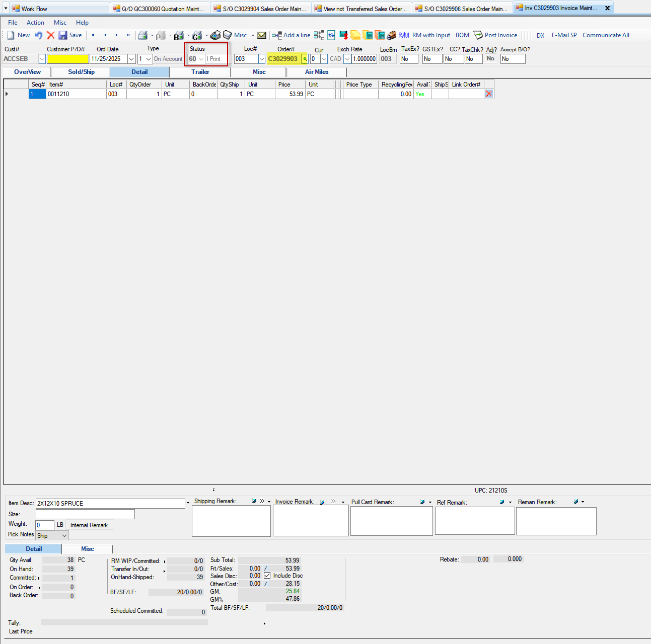Click the R/M toolbar icon
651x644 pixels.
pyautogui.click(x=404, y=35)
